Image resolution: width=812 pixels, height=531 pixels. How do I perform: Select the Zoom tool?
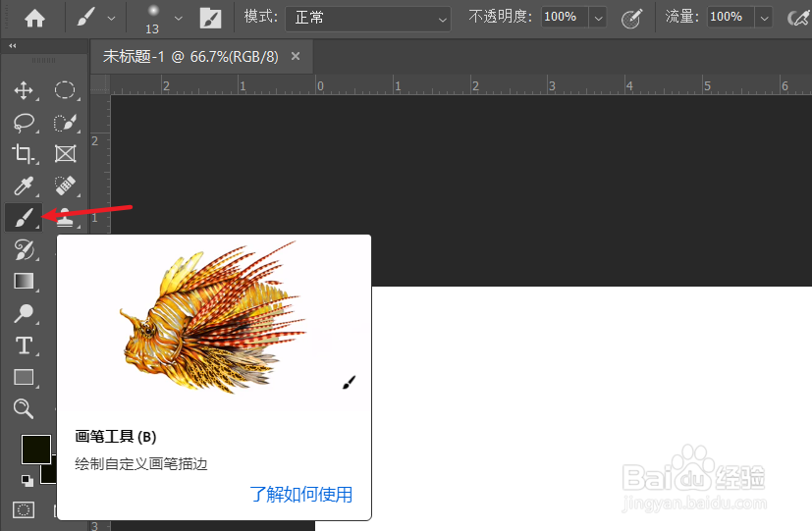24,409
